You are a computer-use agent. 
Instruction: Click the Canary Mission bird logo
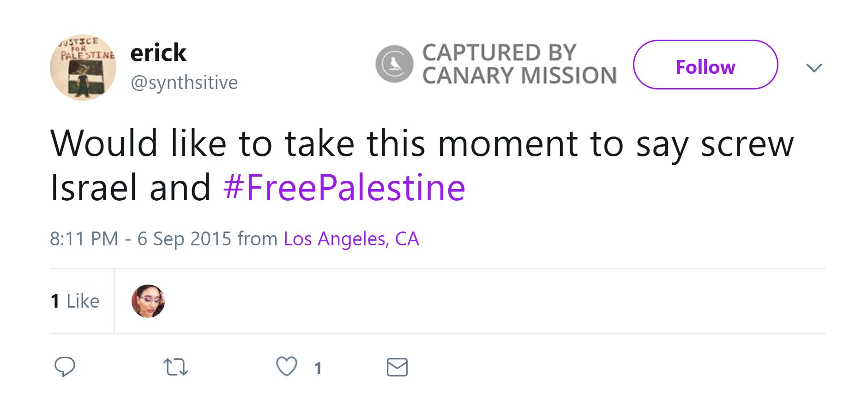coord(394,64)
